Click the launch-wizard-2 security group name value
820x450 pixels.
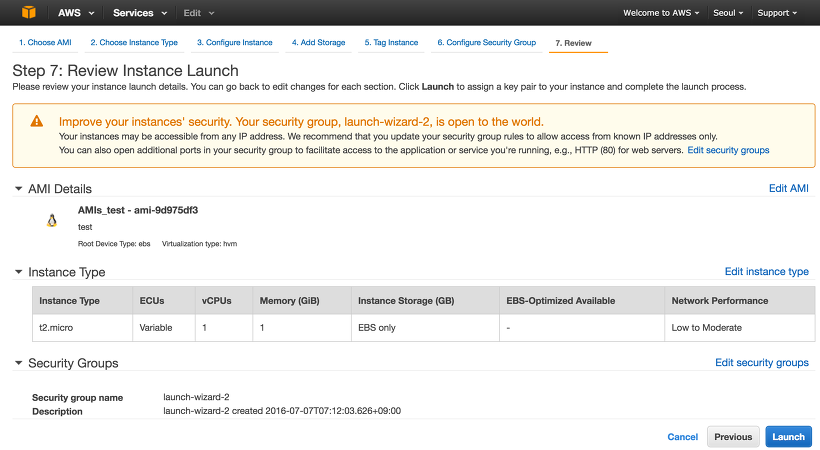coord(196,397)
